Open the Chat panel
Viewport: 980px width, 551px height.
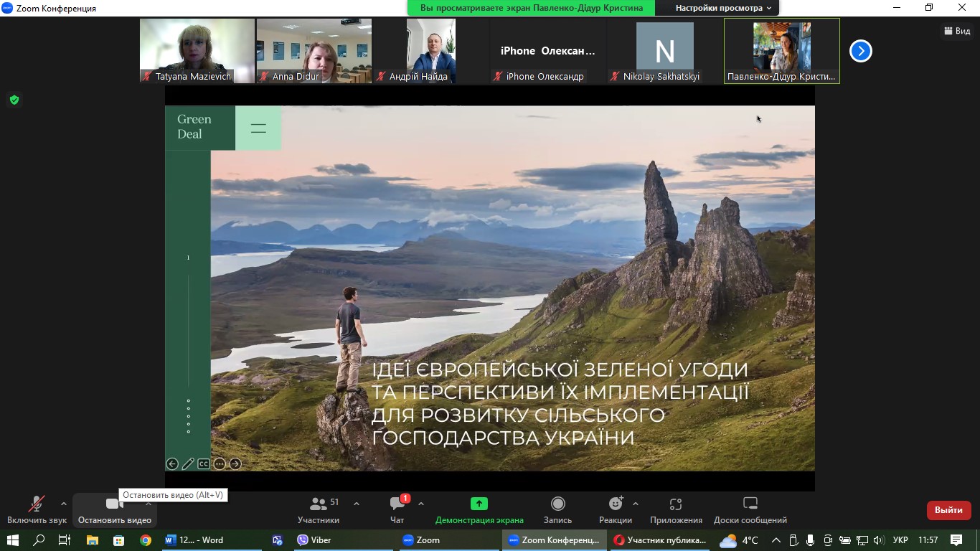tap(397, 510)
